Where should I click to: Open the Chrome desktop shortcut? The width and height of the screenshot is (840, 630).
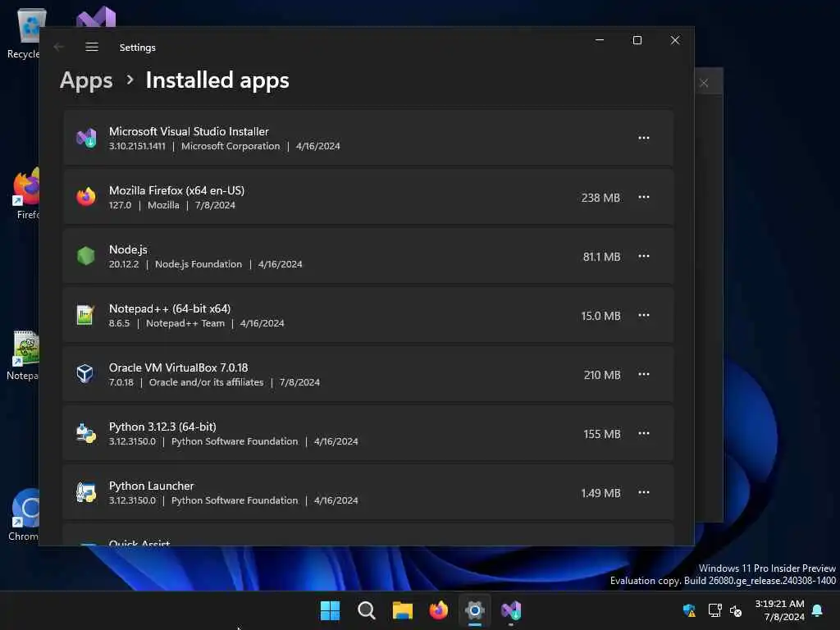point(25,514)
